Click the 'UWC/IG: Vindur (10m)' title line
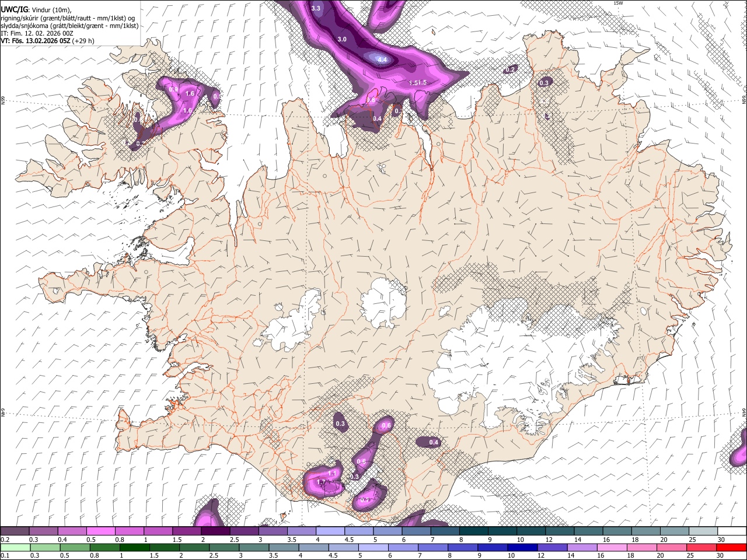Image resolution: width=747 pixels, height=560 pixels. 36,9
